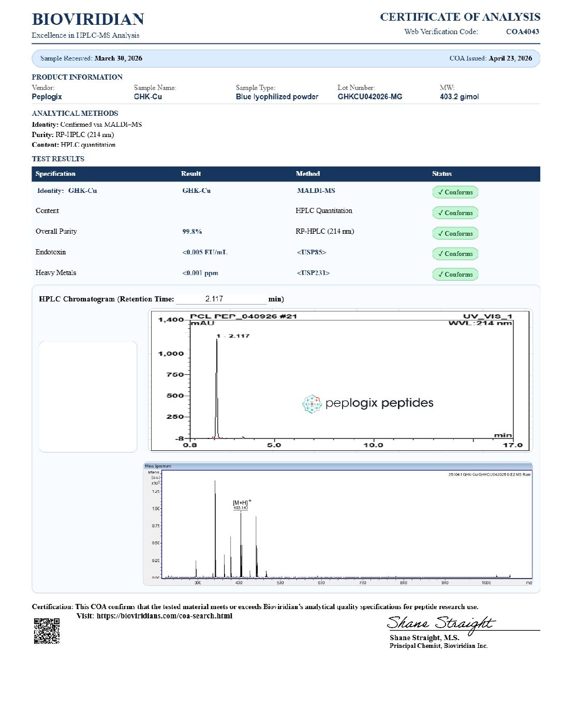Click the sample name GHK-Cu value
The height and width of the screenshot is (728, 563).
pos(148,97)
